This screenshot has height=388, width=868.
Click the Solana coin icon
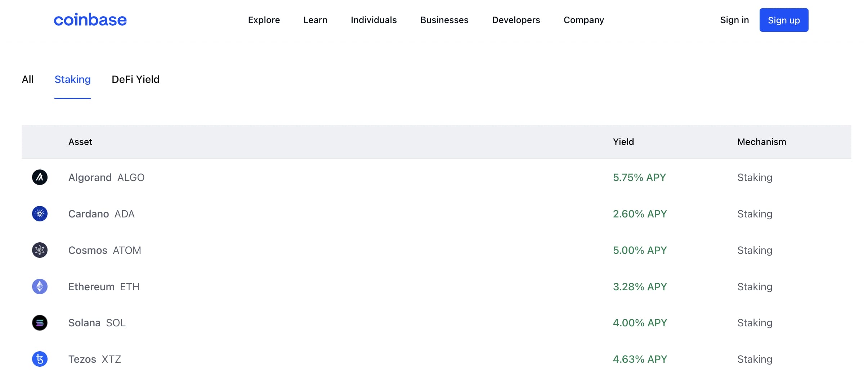(40, 323)
